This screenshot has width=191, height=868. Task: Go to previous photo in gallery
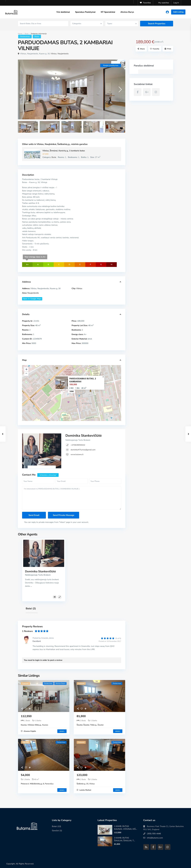(23, 89)
